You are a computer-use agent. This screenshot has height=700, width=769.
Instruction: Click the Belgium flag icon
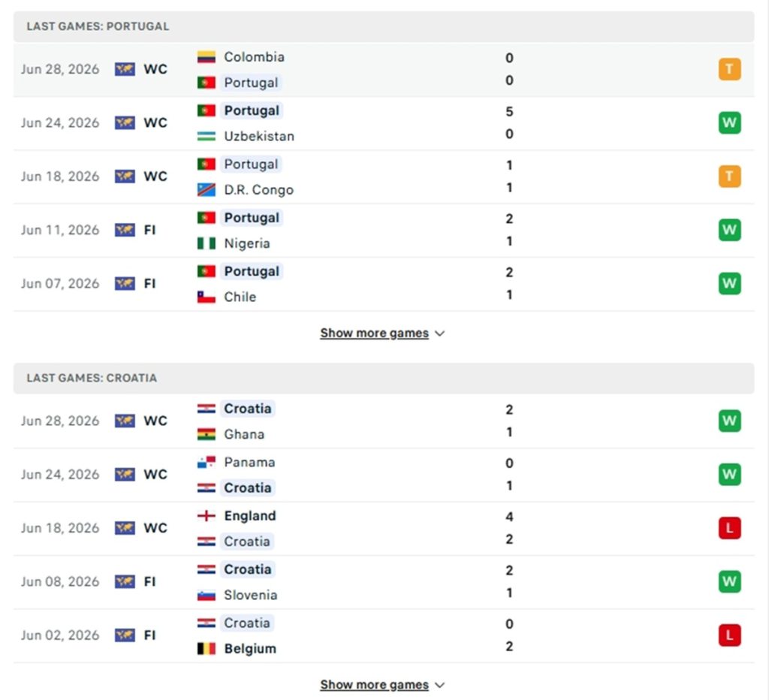206,648
